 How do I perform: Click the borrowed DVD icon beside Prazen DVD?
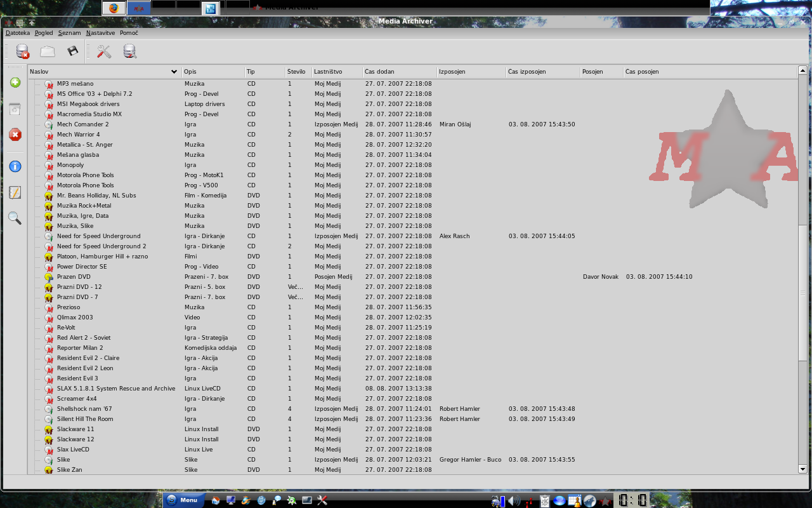pos(49,277)
